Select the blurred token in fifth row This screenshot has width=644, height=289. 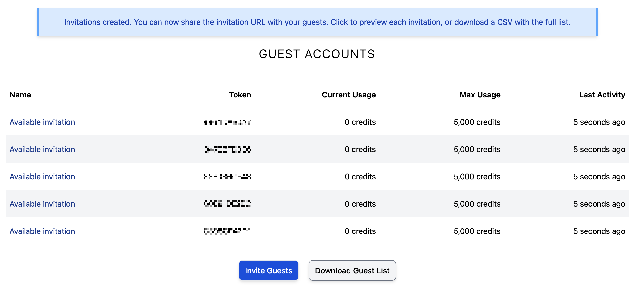coord(227,231)
